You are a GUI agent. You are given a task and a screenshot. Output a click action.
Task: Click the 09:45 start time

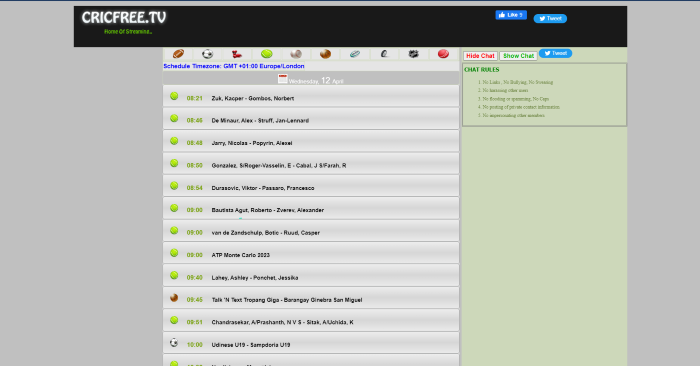[x=195, y=300]
